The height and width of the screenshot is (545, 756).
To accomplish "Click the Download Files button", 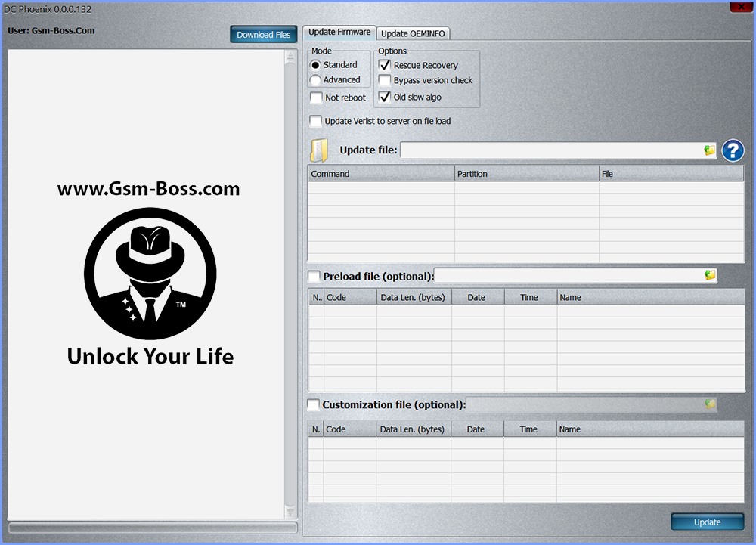I will 263,35.
